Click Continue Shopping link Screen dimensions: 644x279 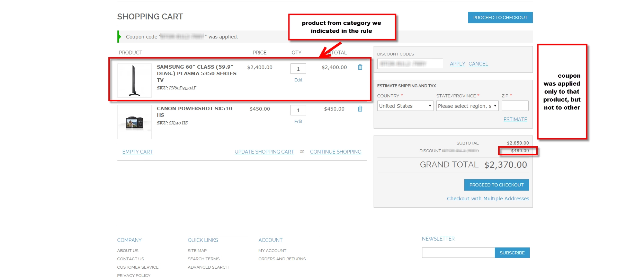pyautogui.click(x=336, y=152)
